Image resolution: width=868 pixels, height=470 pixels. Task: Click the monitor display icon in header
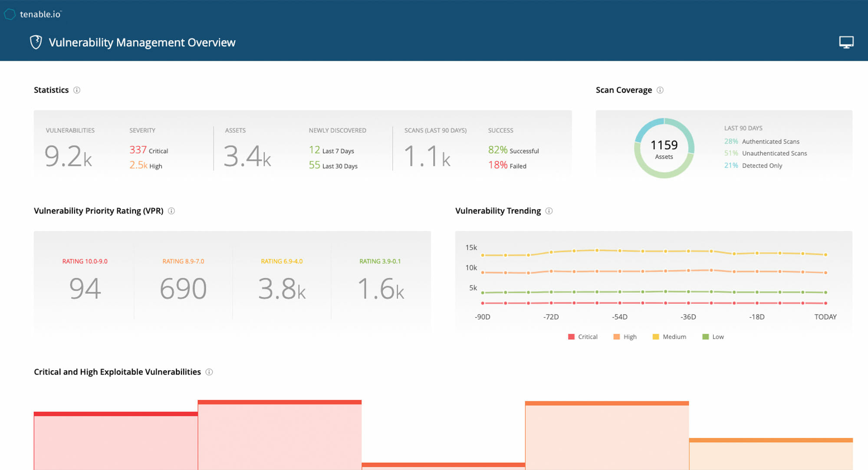click(846, 42)
